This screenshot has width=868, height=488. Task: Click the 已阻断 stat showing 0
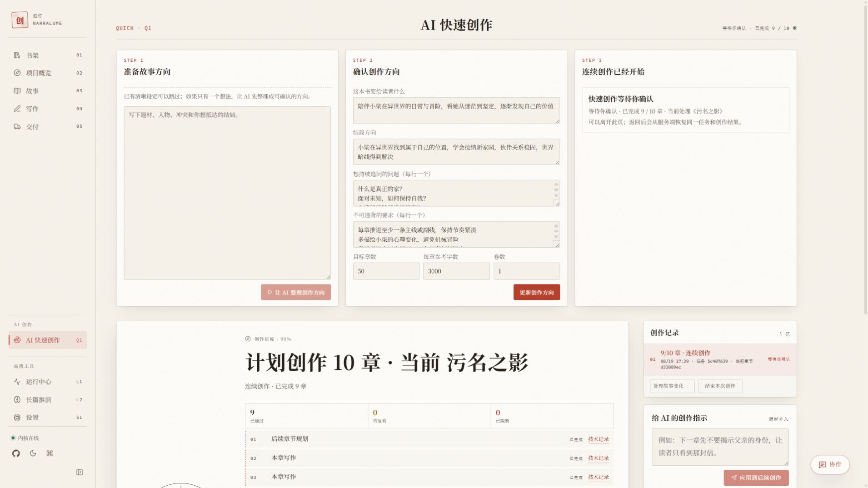point(552,416)
